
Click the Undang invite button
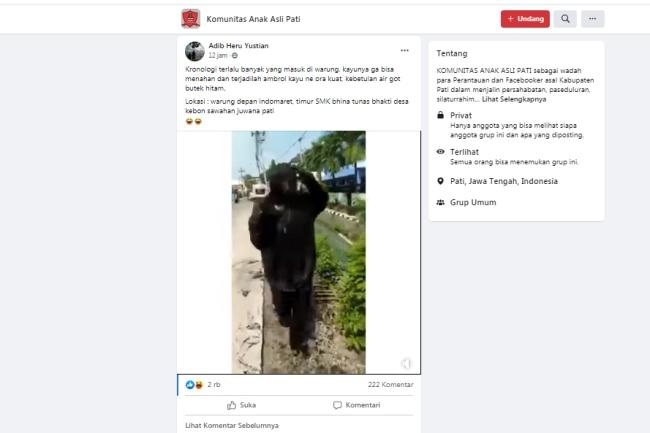click(x=525, y=19)
